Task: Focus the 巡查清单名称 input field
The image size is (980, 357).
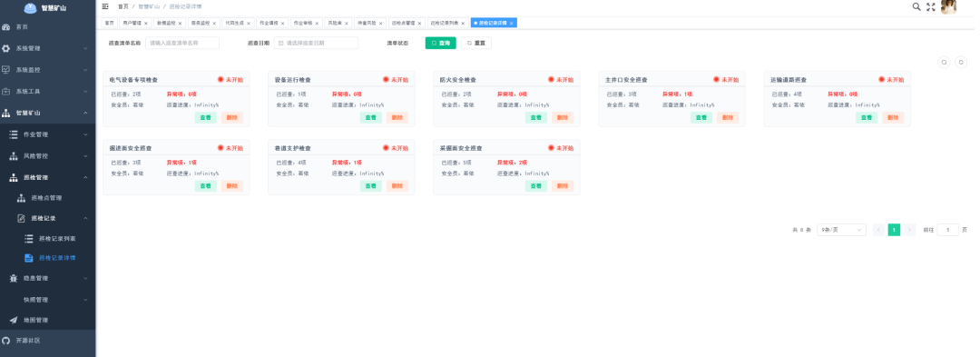Action: [182, 43]
